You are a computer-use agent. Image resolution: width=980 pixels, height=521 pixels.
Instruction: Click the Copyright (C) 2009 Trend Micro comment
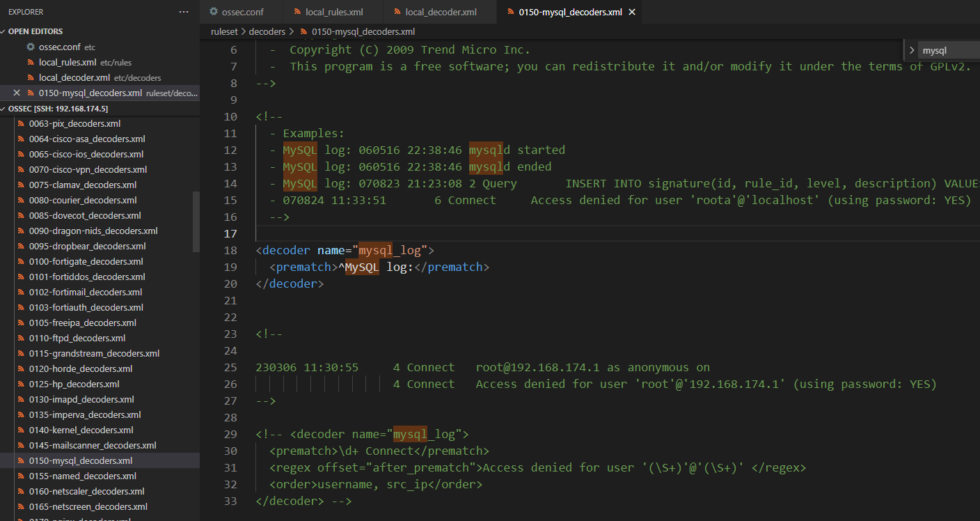[410, 49]
